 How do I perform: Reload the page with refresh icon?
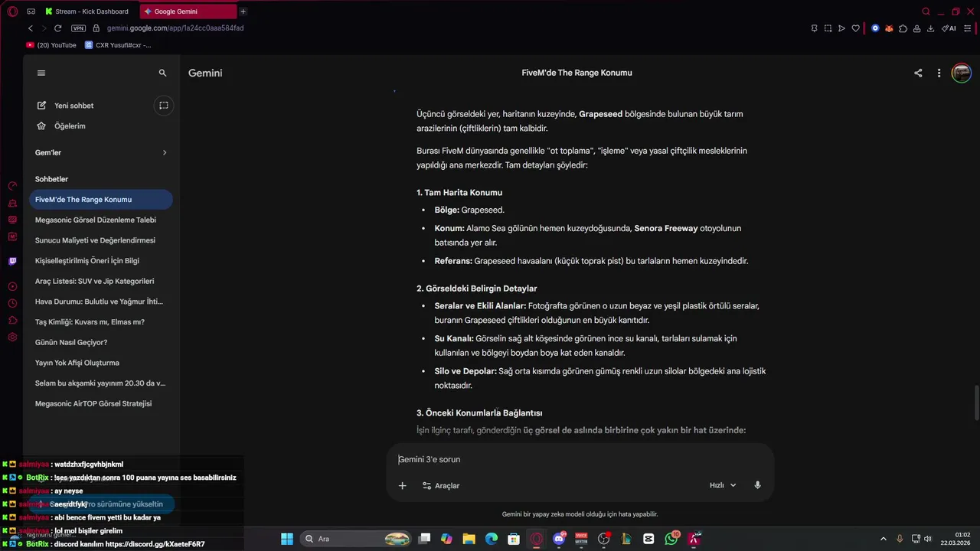pyautogui.click(x=57, y=28)
